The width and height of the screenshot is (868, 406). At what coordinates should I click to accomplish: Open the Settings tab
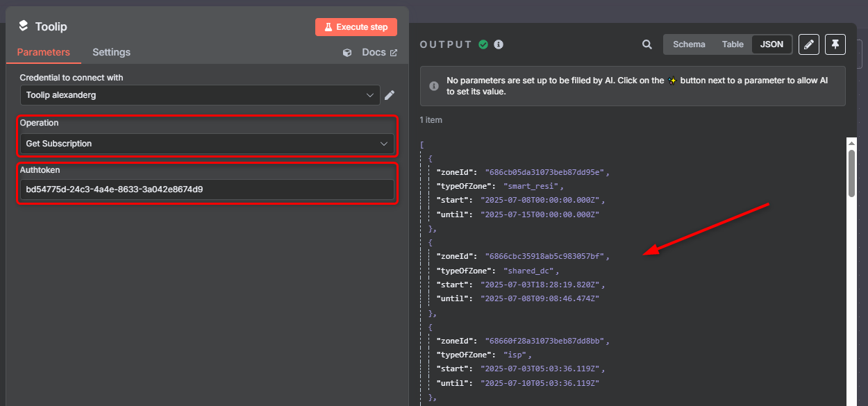pyautogui.click(x=111, y=52)
